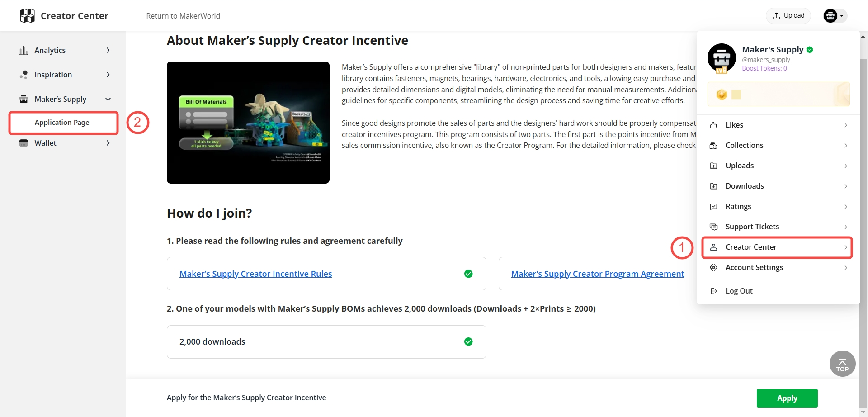Click the Inspiration dots icon
This screenshot has height=417, width=868.
[24, 75]
